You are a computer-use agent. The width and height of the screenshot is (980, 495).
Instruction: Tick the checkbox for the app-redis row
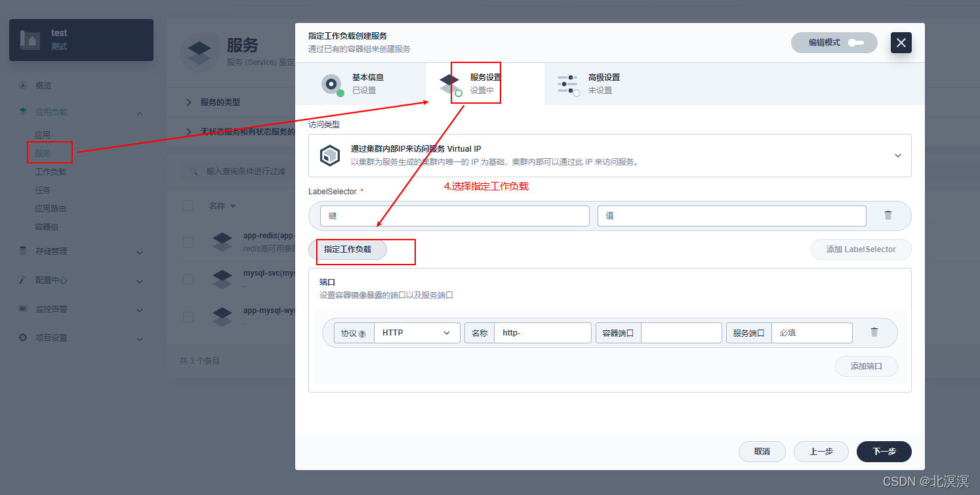coord(188,242)
